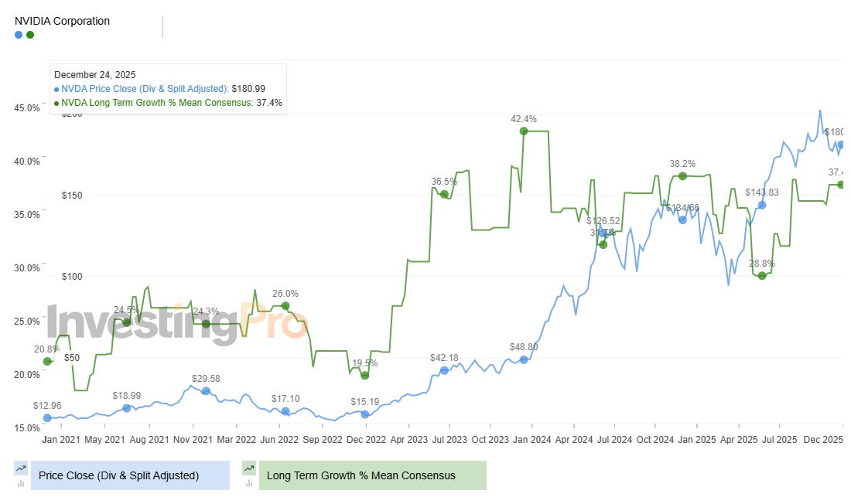
Task: Click the $150 price axis label
Action: (72, 196)
